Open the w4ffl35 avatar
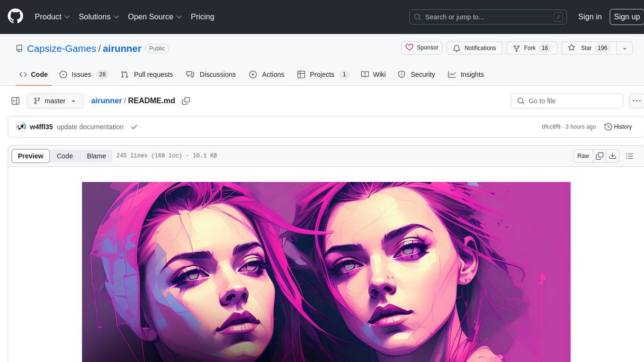Screen dimensions: 644x362 (21, 127)
